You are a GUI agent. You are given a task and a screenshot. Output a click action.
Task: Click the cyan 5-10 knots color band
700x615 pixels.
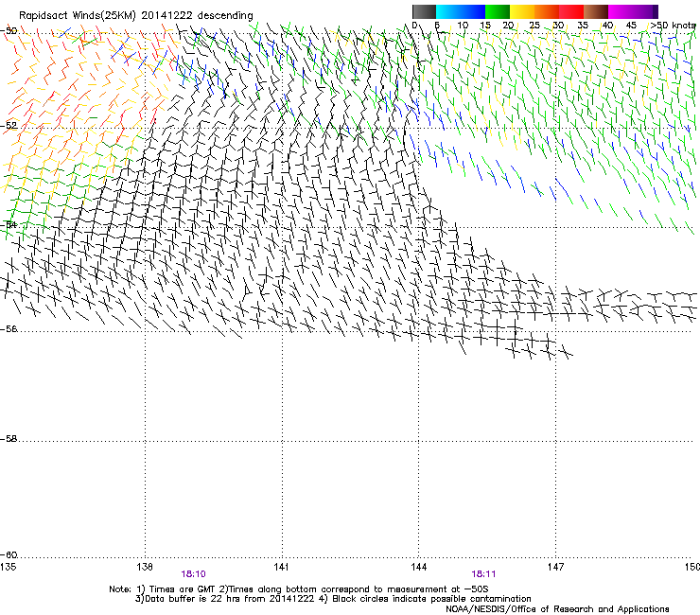[x=448, y=11]
